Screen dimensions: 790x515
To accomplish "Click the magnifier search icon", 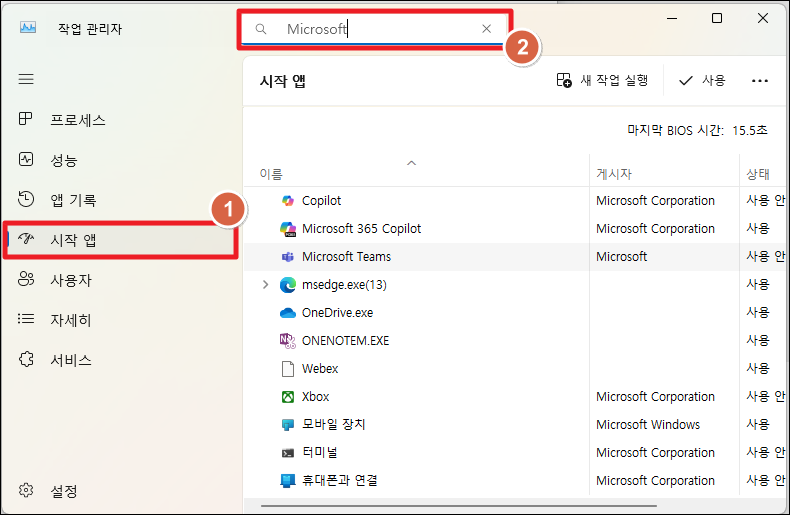I will 260,29.
